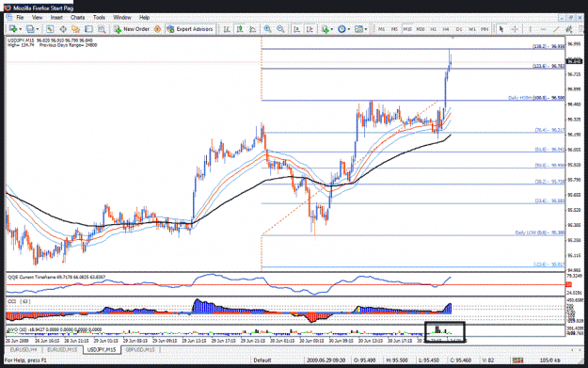
Task: Switch to the USDJPY,M15 chart tab
Action: (102, 349)
